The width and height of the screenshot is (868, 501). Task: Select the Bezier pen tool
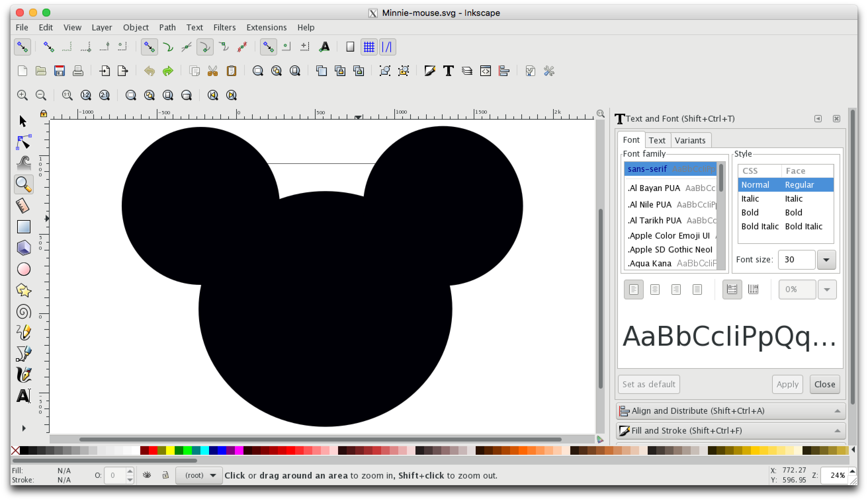coord(23,354)
